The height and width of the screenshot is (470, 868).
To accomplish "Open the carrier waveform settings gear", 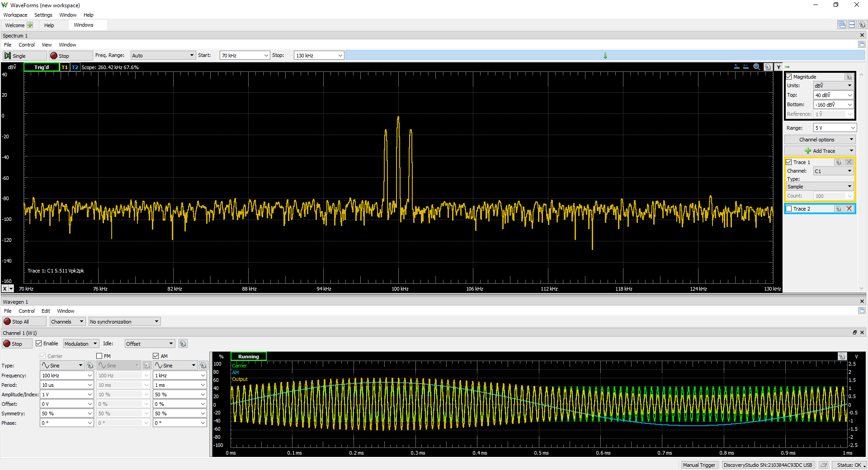I will click(x=90, y=366).
